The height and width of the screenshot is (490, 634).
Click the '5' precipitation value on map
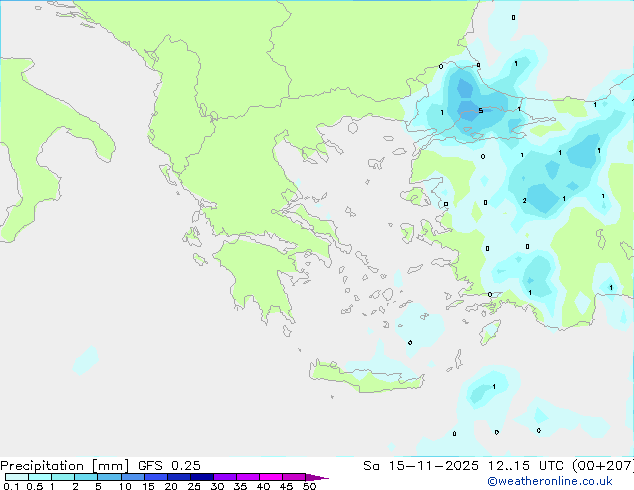click(x=481, y=110)
